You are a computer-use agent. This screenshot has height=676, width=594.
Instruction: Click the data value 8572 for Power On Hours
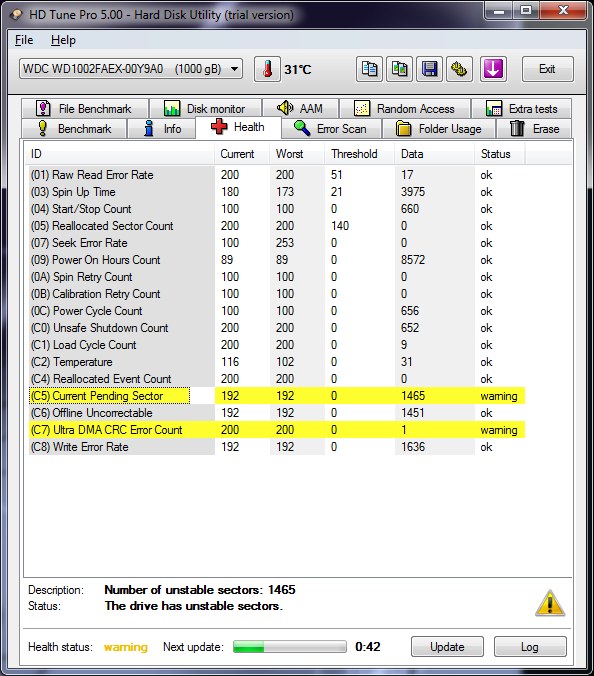413,260
